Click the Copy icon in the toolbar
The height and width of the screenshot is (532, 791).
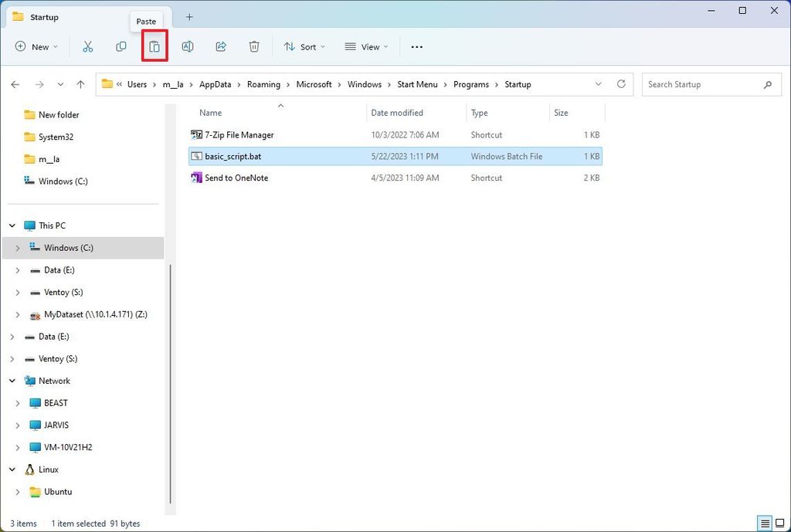pyautogui.click(x=121, y=46)
